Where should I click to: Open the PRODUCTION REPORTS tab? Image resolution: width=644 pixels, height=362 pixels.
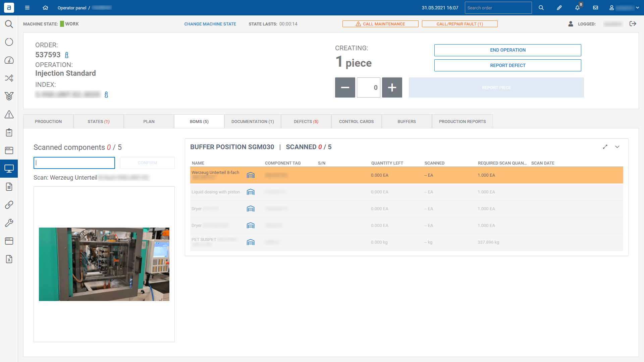462,121
